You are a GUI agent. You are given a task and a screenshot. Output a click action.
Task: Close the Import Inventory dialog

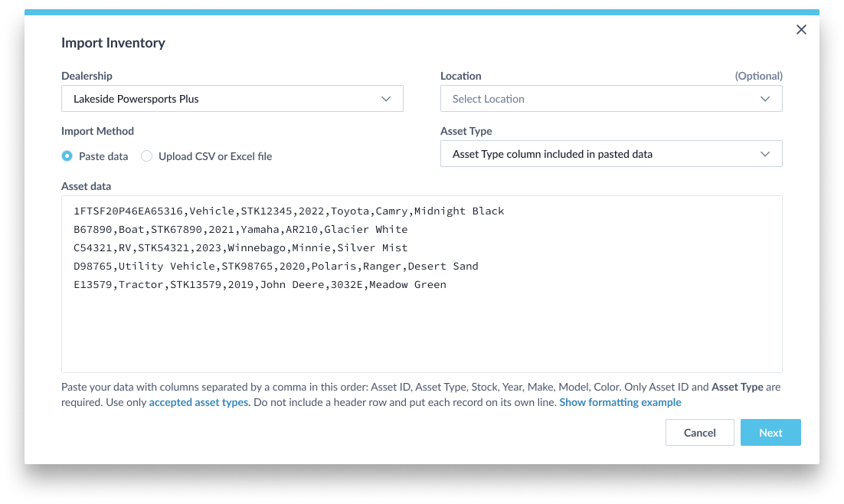tap(801, 30)
